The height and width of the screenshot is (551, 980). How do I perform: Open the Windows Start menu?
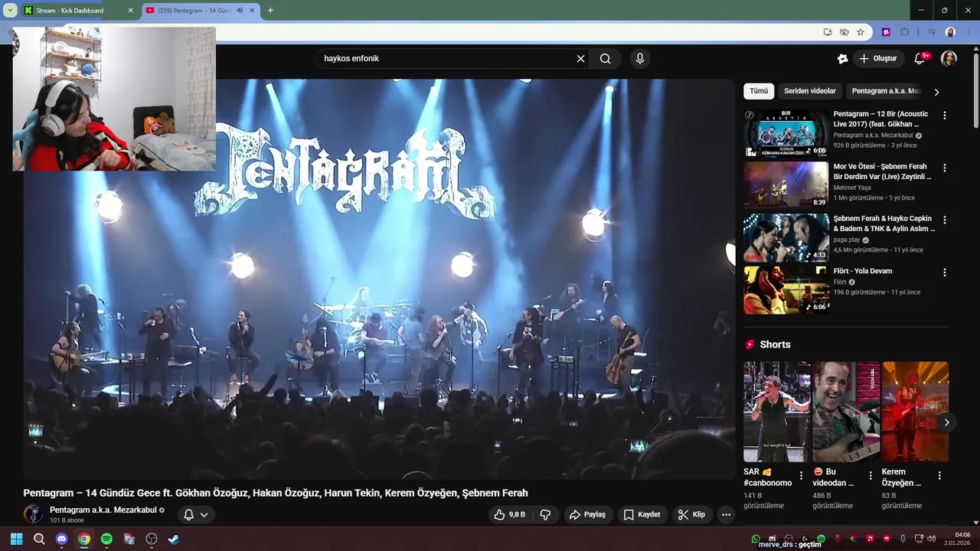point(16,539)
